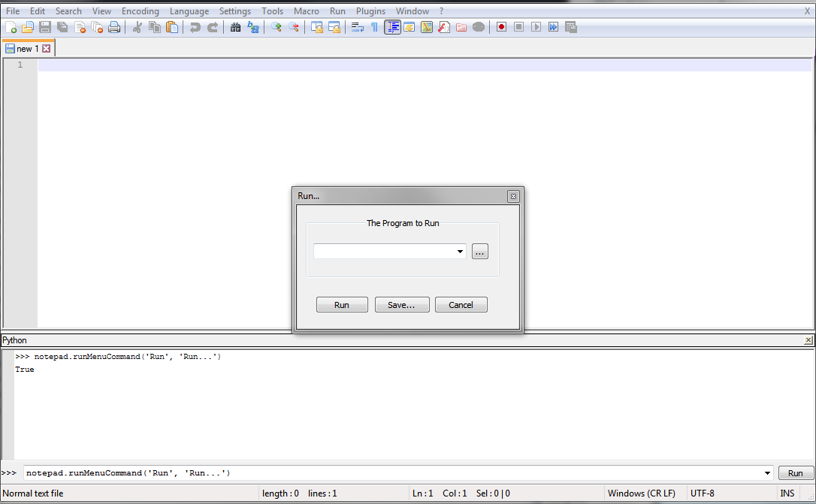This screenshot has height=504, width=816.
Task: Close the Python console panel
Action: [x=808, y=340]
